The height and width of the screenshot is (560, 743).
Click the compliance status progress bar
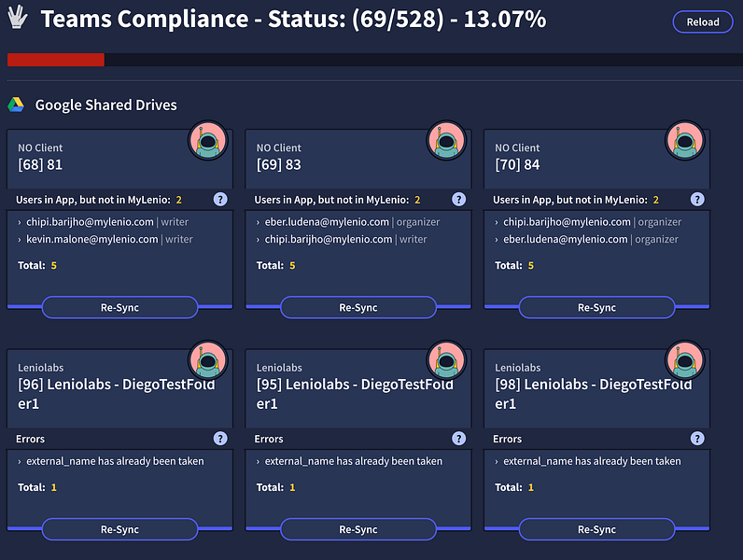click(375, 60)
